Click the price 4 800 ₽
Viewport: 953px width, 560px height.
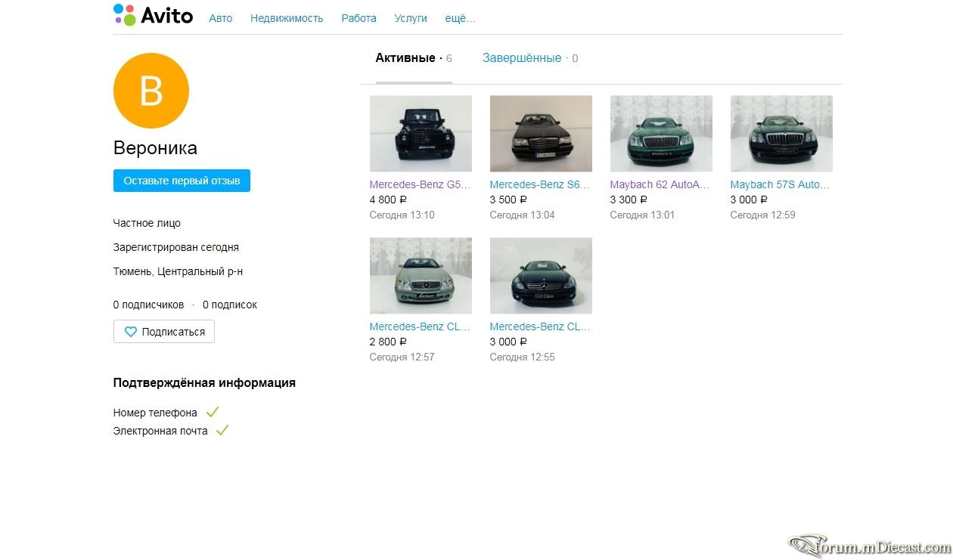click(388, 200)
